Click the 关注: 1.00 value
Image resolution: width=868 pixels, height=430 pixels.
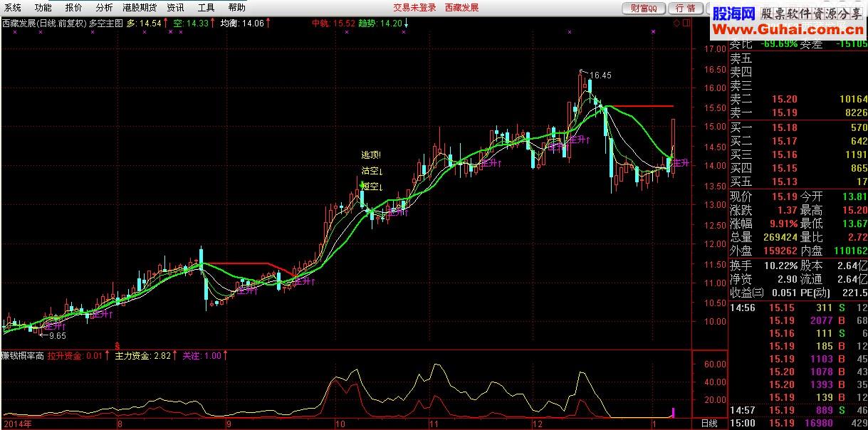[x=206, y=355]
